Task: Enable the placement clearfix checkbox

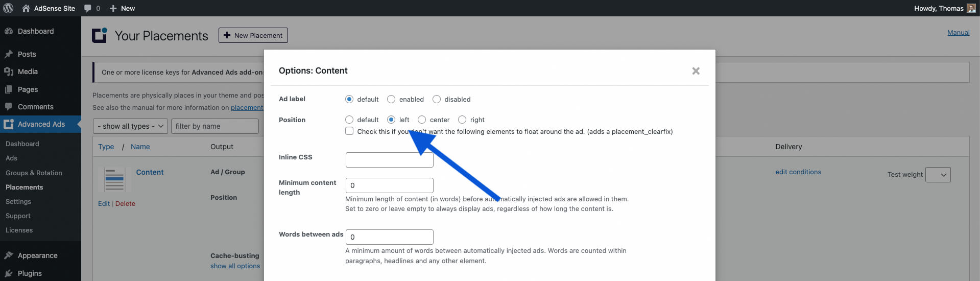Action: click(349, 131)
